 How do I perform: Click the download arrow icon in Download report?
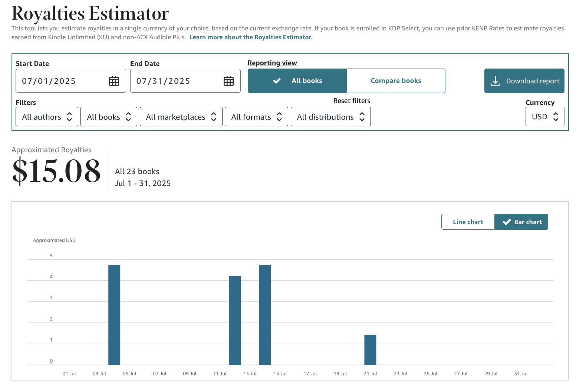496,81
